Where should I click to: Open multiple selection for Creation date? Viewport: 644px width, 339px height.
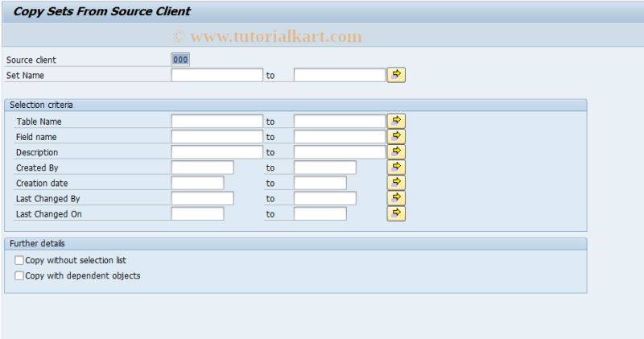tap(396, 183)
